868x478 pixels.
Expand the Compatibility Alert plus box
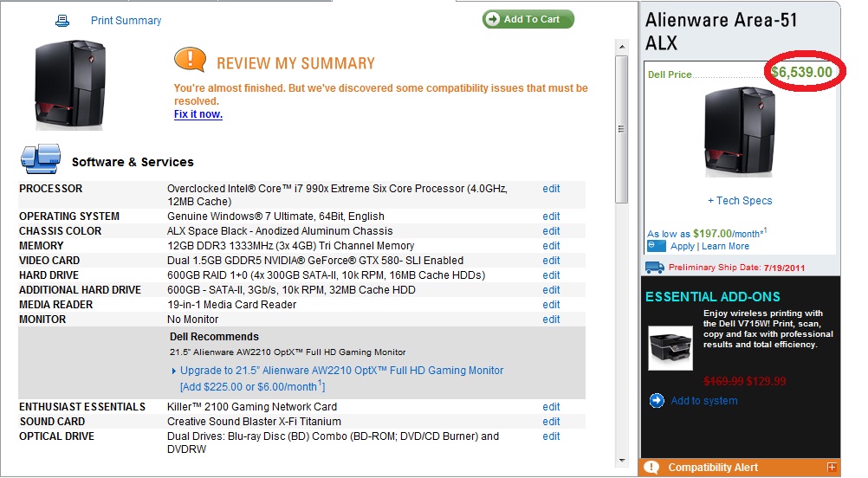click(x=831, y=467)
